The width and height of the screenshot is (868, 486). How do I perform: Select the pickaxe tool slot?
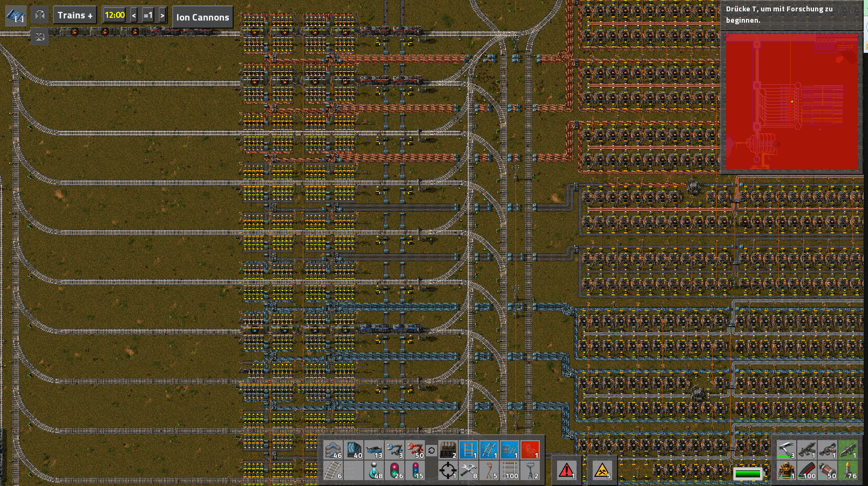(786, 450)
